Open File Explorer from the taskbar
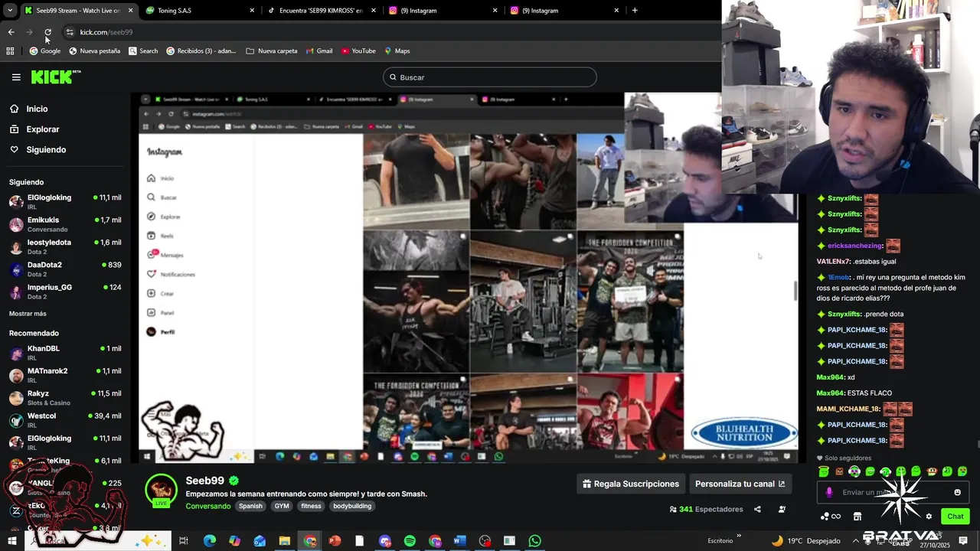980x551 pixels. point(284,541)
